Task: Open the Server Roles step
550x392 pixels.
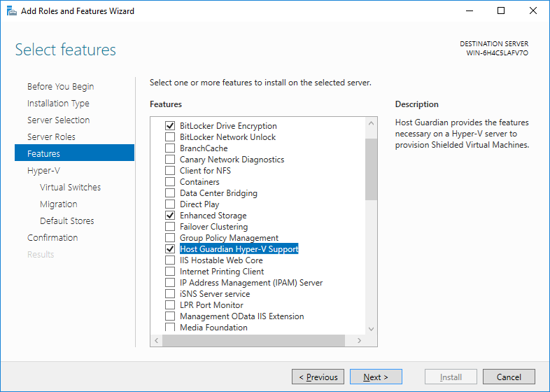Action: [51, 137]
